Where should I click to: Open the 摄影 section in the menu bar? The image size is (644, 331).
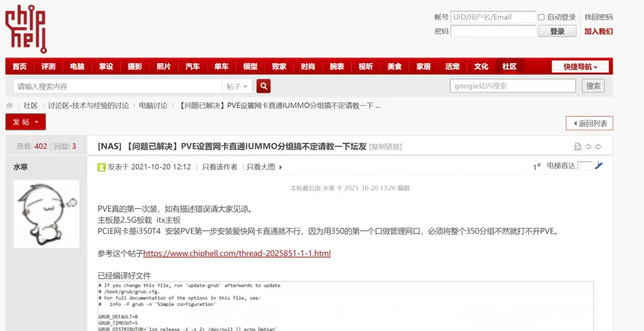pos(135,66)
